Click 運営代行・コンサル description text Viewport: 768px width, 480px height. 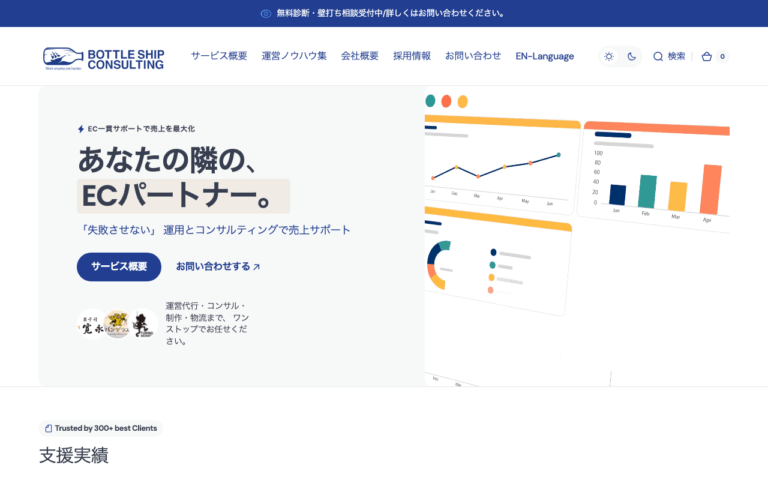pos(207,323)
